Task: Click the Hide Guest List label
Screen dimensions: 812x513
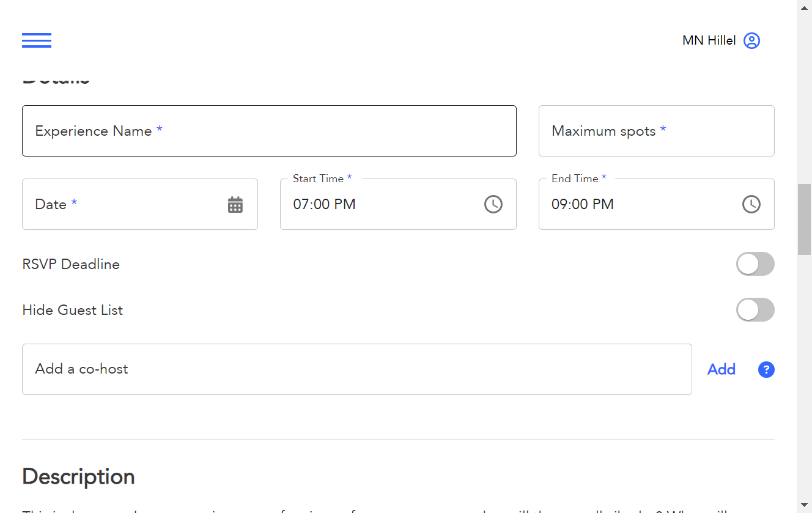Action: tap(73, 310)
